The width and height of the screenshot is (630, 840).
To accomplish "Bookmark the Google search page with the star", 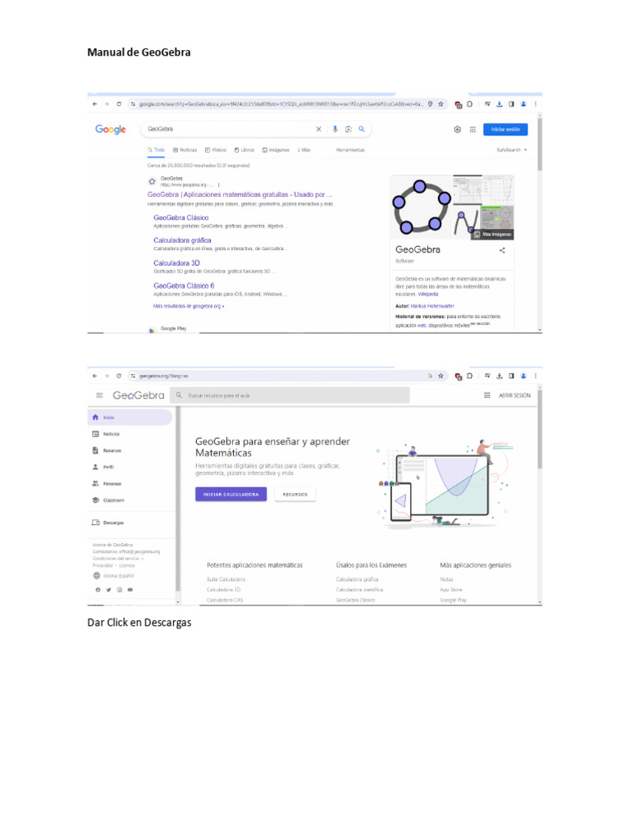I will (x=441, y=104).
